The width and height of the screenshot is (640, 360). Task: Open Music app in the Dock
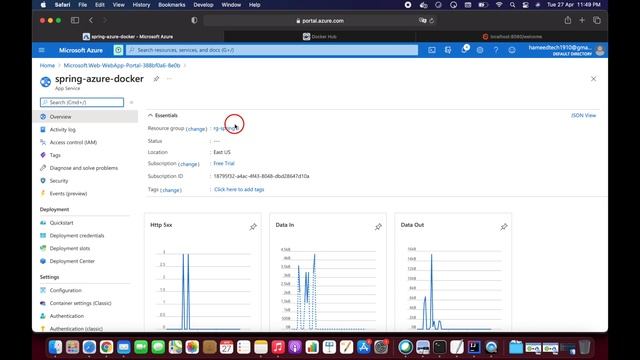click(x=278, y=347)
